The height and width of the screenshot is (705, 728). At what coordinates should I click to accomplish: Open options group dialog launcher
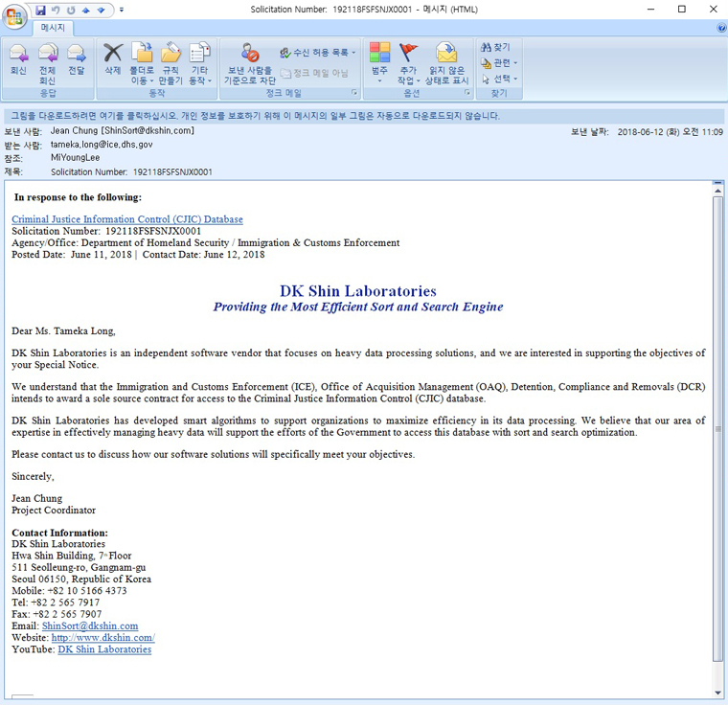(x=467, y=93)
